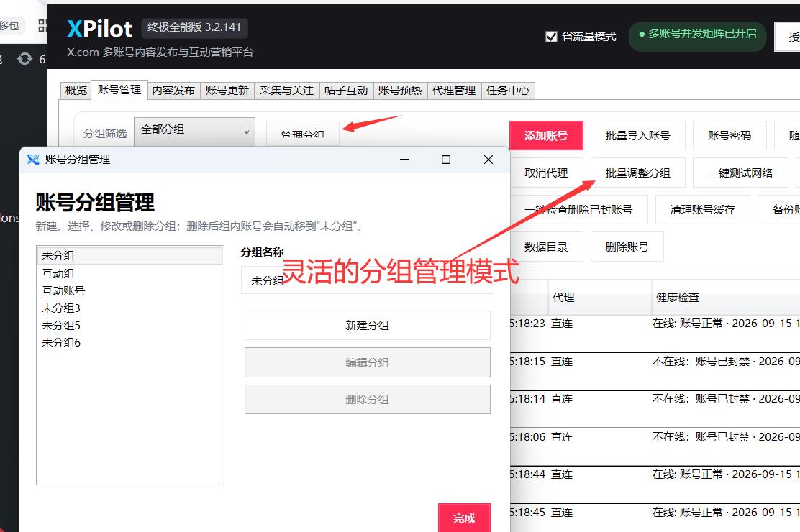The width and height of the screenshot is (800, 532).
Task: Click the 终极全能版 3.2.141 version badge
Action: (x=194, y=27)
